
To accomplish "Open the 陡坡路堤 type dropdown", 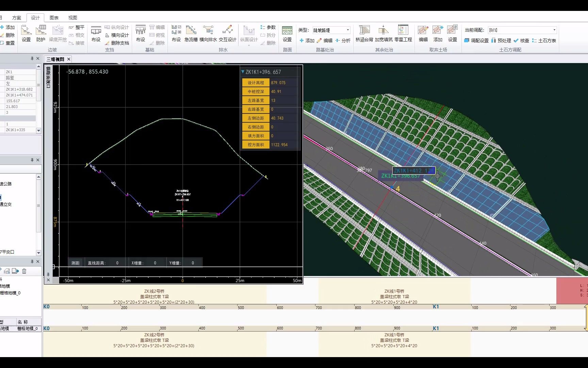I will coord(347,30).
